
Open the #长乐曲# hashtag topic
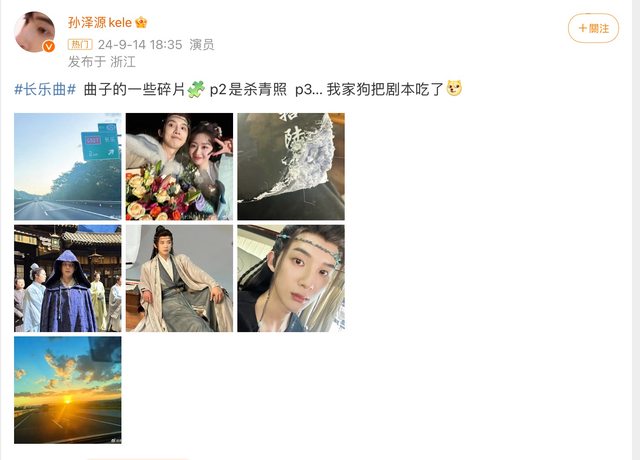(x=45, y=89)
